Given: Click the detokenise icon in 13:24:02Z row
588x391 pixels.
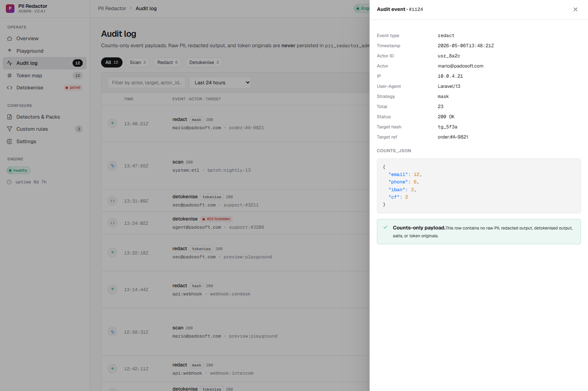Looking at the screenshot, I should coord(112,223).
